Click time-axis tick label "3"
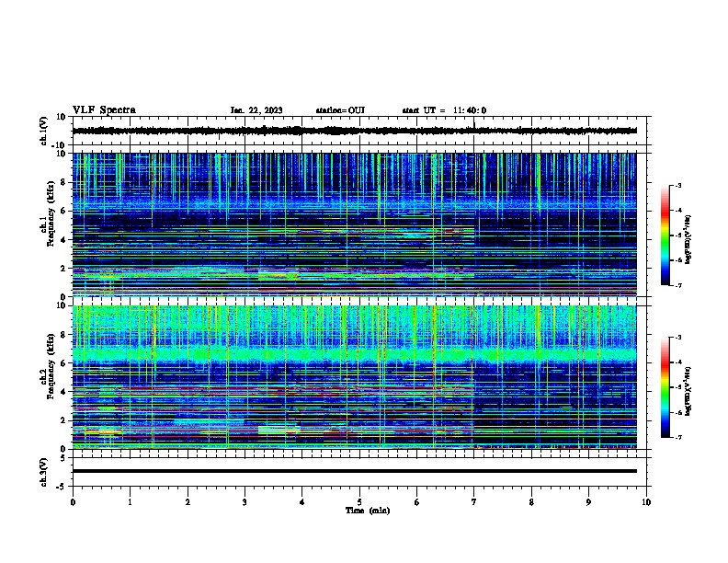This screenshot has width=728, height=563. [245, 502]
